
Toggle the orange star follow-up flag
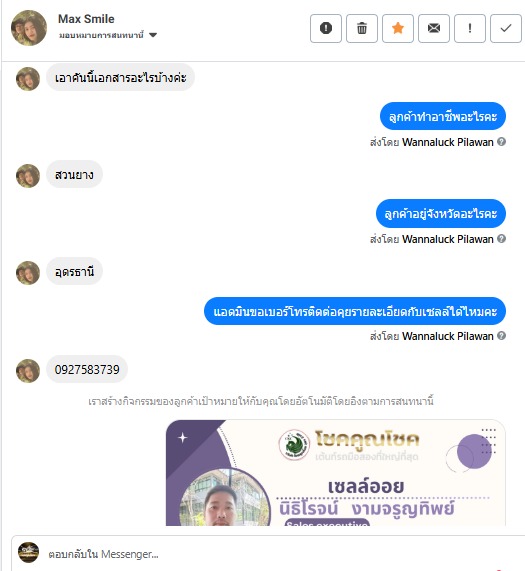[398, 28]
